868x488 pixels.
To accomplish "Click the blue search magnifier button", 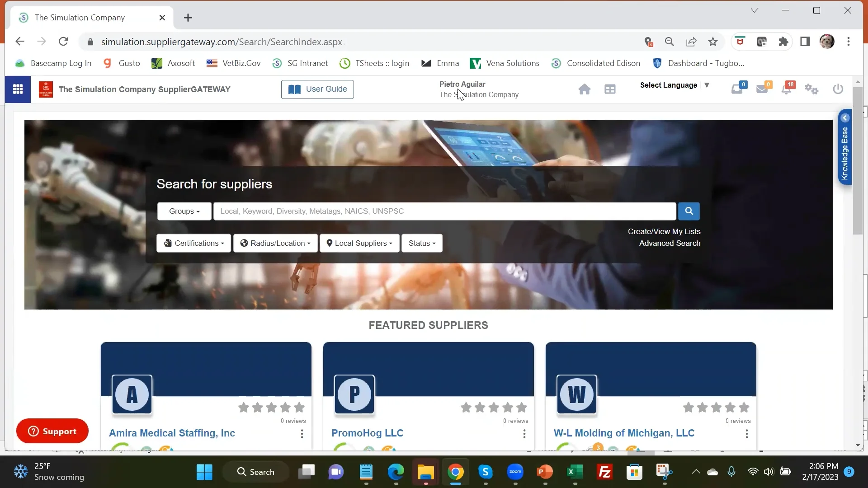I will [689, 211].
